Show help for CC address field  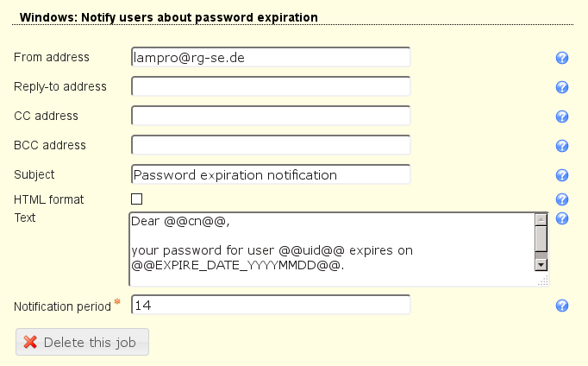pyautogui.click(x=562, y=117)
